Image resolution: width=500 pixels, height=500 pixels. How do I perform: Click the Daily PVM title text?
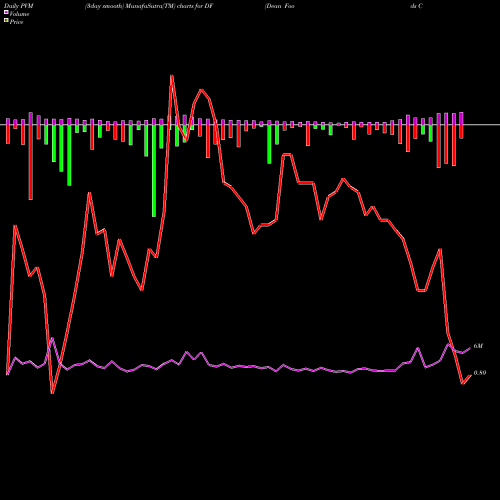[x=19, y=6]
